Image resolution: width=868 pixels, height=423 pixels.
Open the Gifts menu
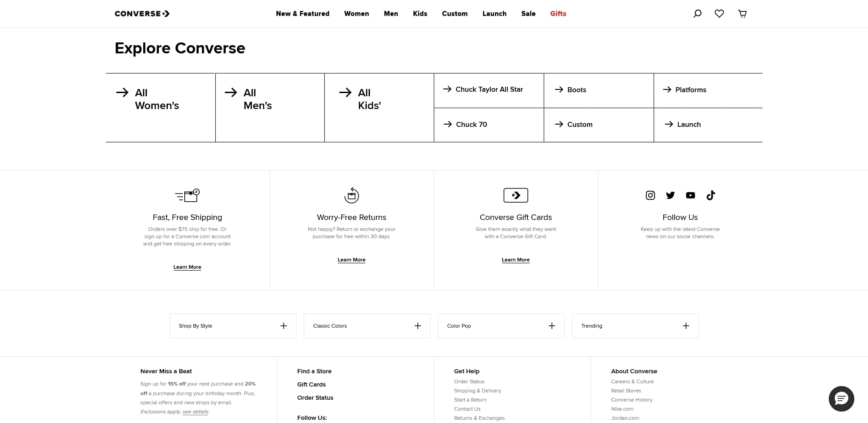(558, 14)
